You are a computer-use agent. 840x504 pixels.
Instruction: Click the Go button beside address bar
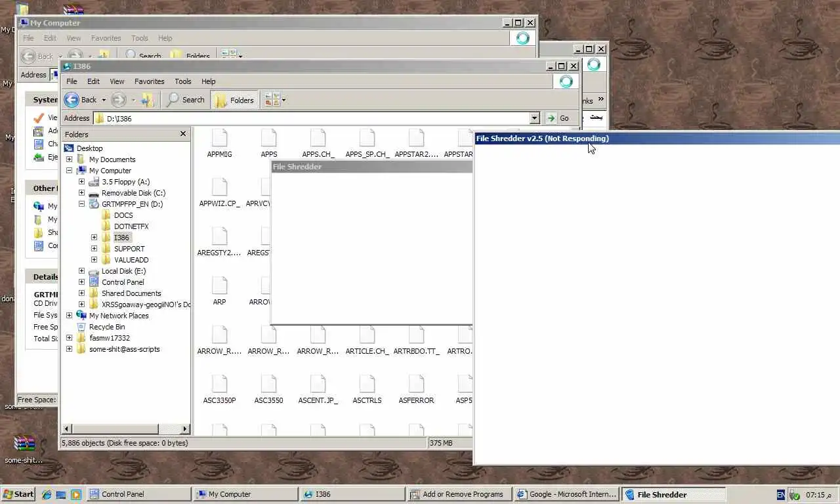[x=558, y=118]
